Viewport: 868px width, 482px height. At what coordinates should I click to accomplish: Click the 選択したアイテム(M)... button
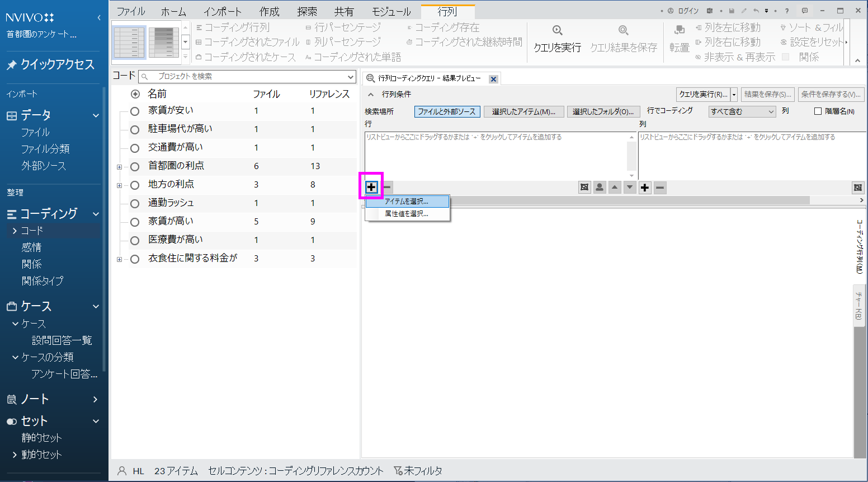click(x=523, y=111)
